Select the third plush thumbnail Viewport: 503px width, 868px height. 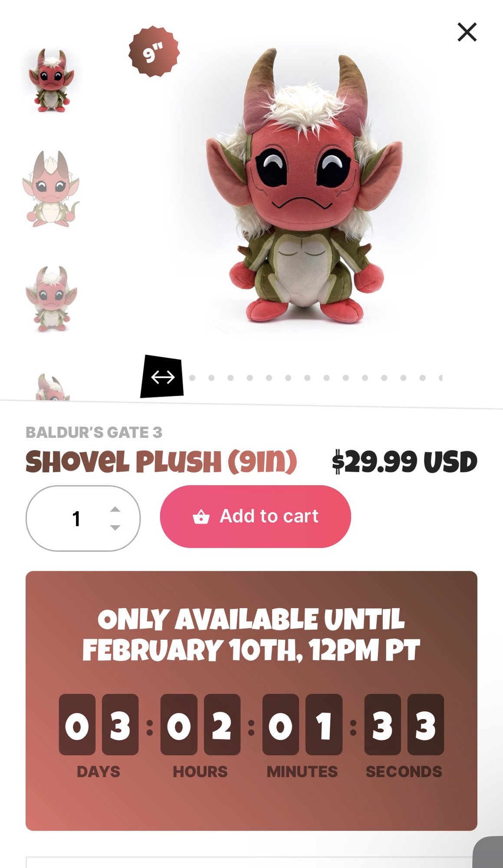[51, 299]
